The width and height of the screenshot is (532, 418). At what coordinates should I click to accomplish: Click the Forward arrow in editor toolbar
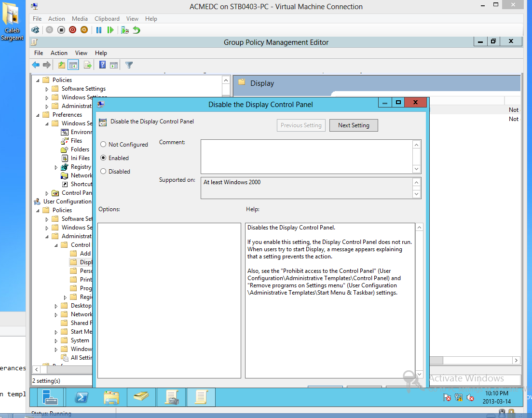tap(47, 65)
